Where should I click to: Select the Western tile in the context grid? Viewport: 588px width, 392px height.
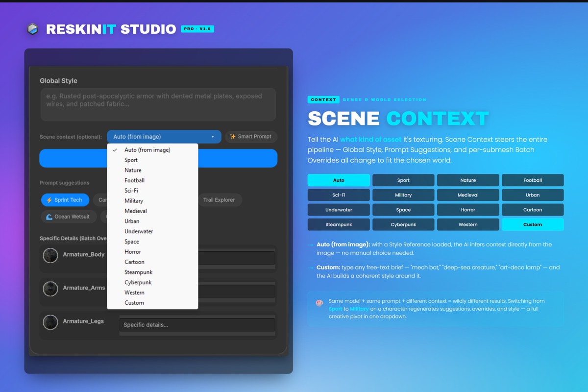pyautogui.click(x=468, y=224)
